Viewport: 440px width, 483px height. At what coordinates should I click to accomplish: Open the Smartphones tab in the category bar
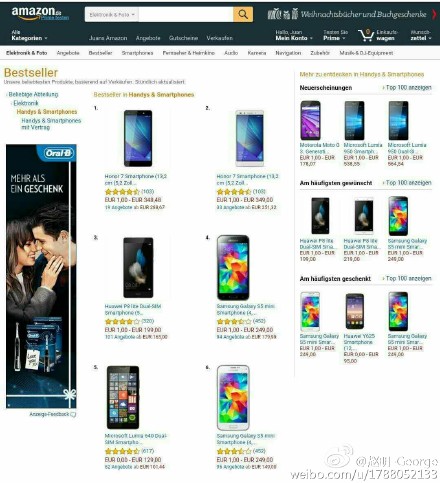pyautogui.click(x=137, y=53)
